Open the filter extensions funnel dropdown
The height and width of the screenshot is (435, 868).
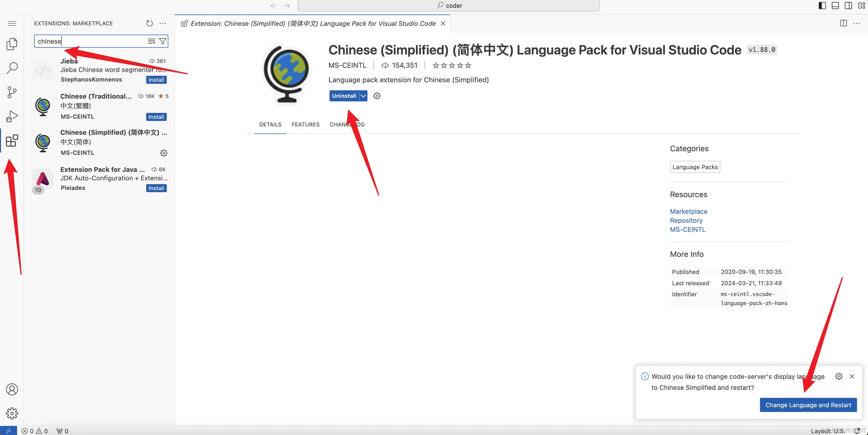[163, 41]
